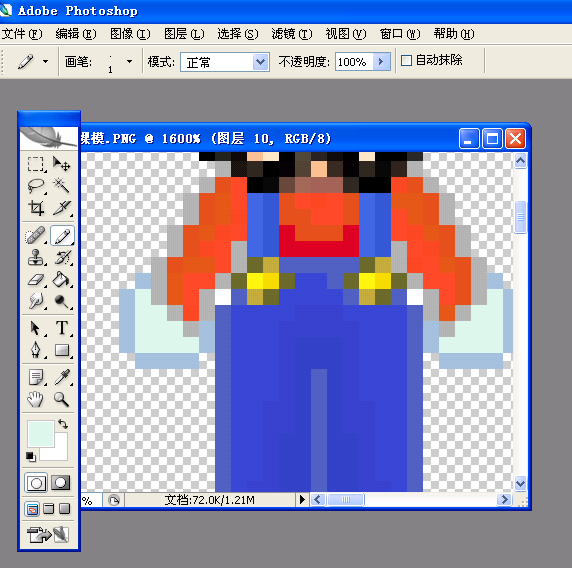The width and height of the screenshot is (572, 568).
Task: Select the Lasso tool
Action: (x=36, y=186)
